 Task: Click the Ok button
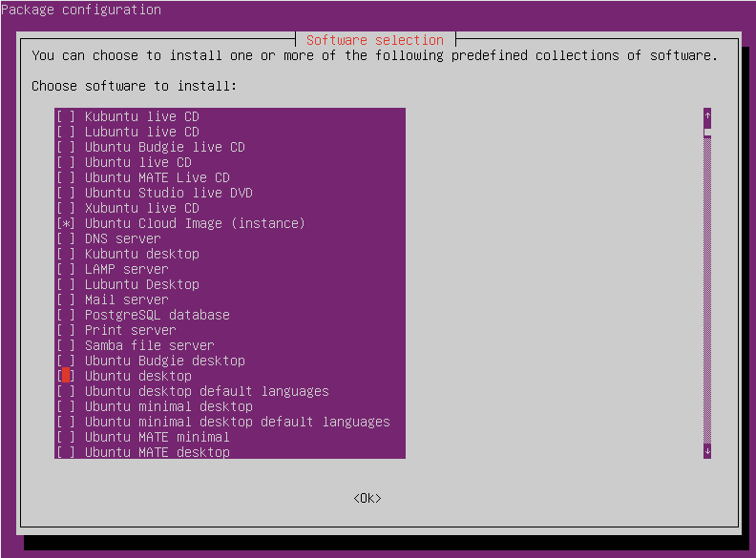click(367, 498)
